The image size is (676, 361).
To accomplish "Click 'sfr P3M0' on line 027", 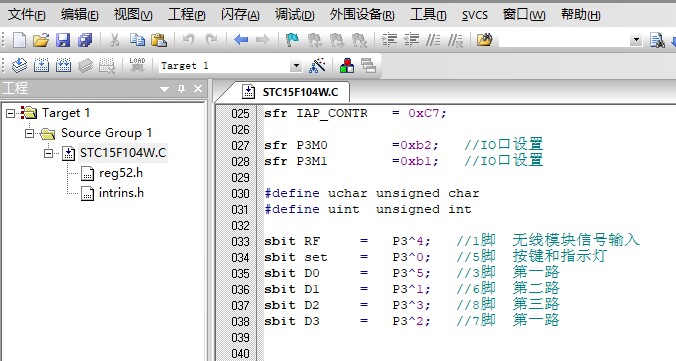I will tap(296, 145).
